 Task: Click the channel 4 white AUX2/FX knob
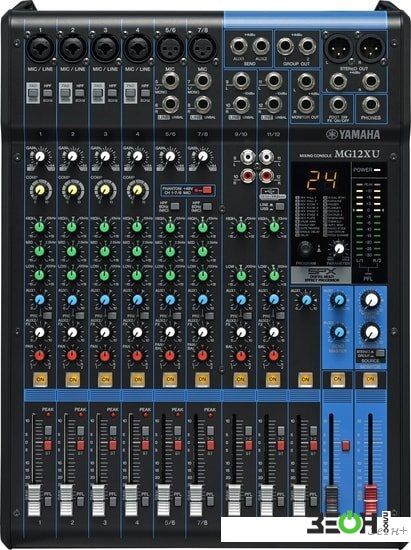(x=137, y=332)
